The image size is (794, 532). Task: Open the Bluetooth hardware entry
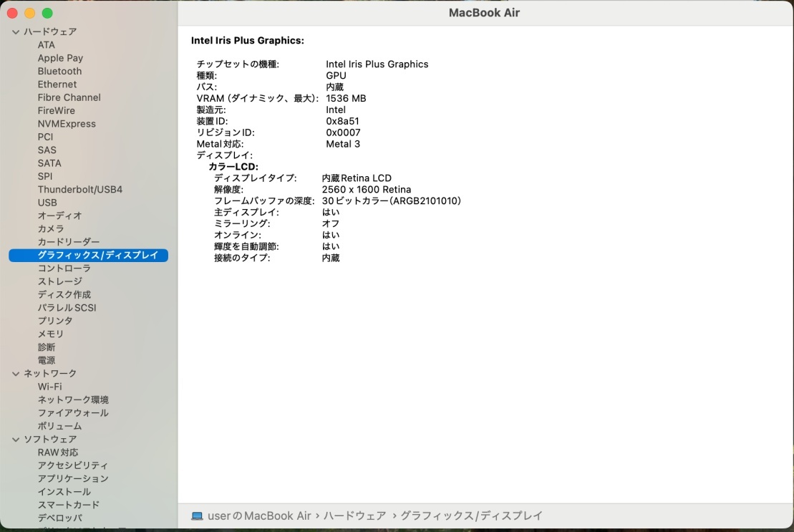click(59, 72)
